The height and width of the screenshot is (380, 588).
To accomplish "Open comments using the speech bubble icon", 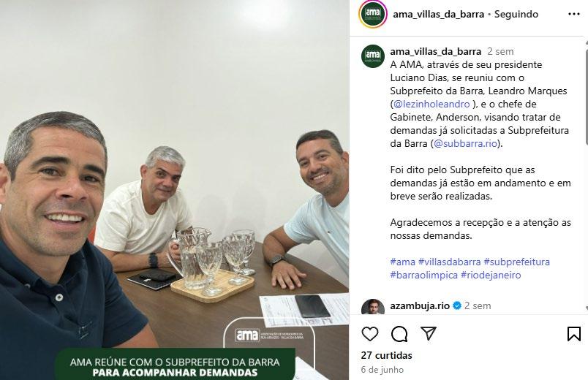I will (399, 333).
